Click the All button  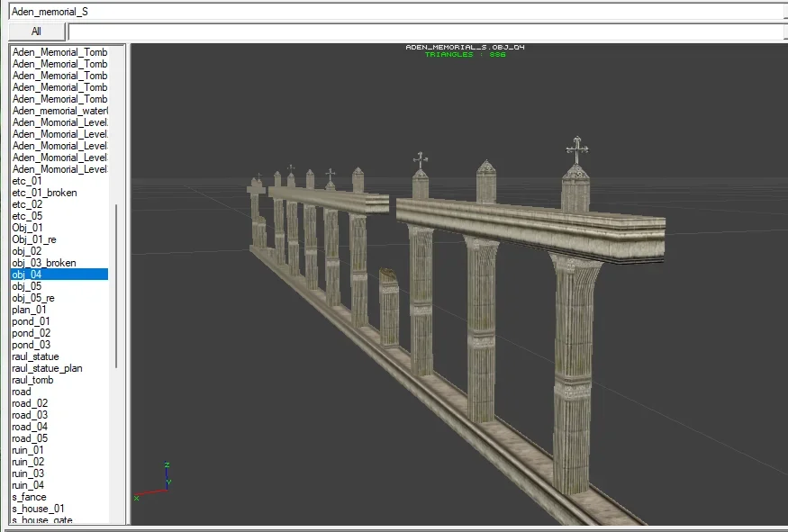coord(37,32)
